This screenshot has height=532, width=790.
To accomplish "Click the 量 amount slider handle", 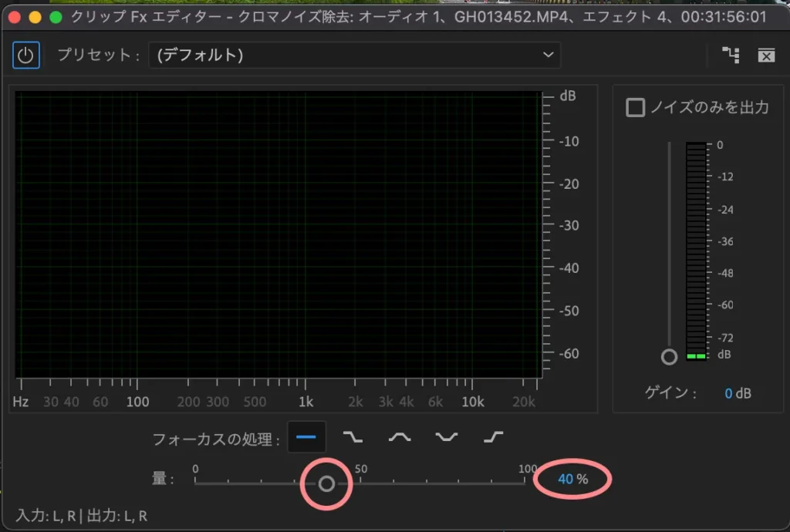I will (x=326, y=483).
